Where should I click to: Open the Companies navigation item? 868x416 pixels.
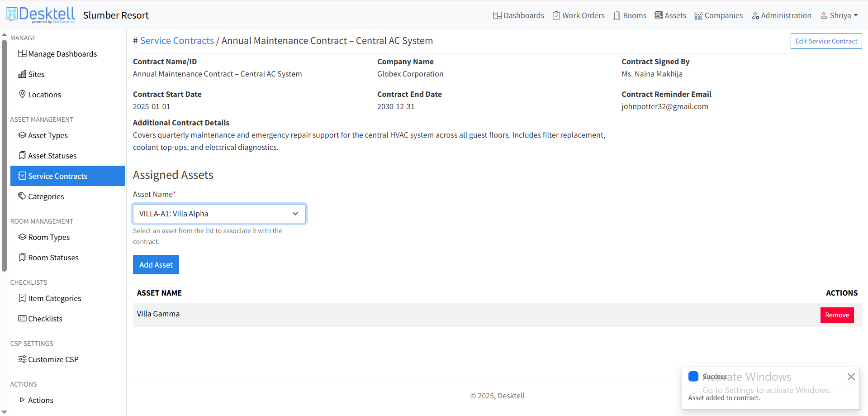[718, 15]
